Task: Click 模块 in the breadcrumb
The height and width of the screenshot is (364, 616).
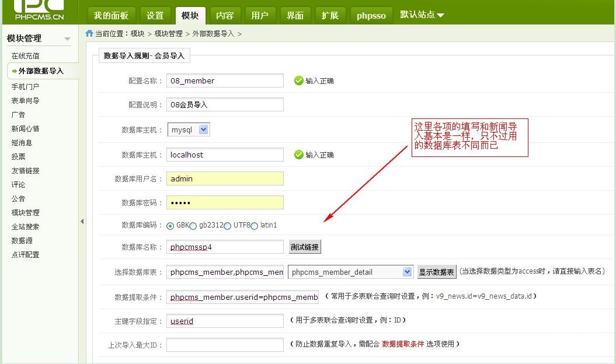Action: pos(137,34)
